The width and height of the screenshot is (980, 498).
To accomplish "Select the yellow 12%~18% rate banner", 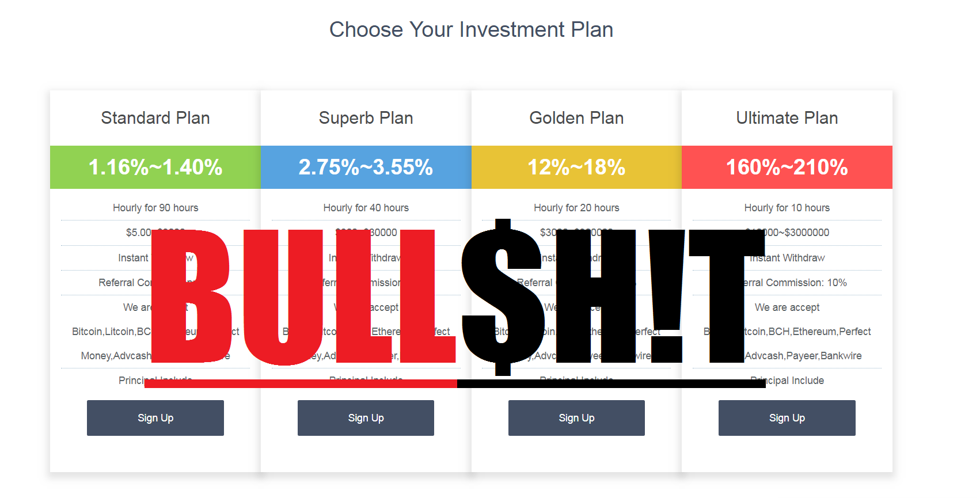I will (x=576, y=167).
